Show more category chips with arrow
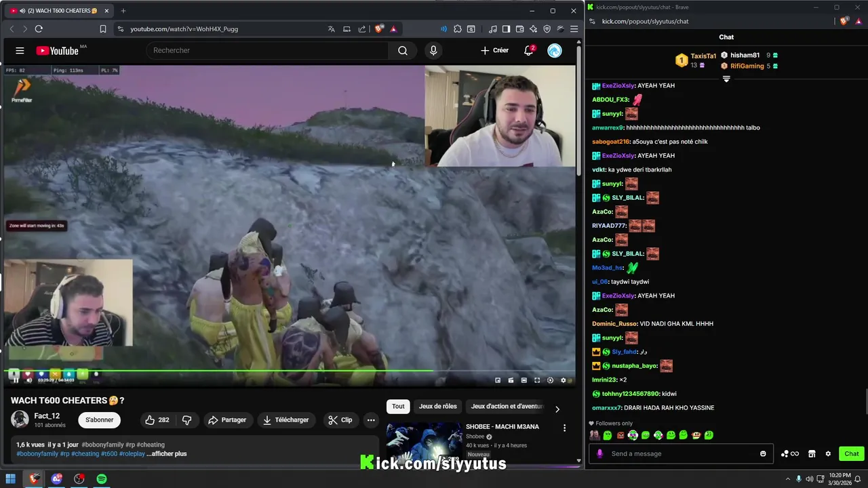This screenshot has height=488, width=868. pos(557,409)
